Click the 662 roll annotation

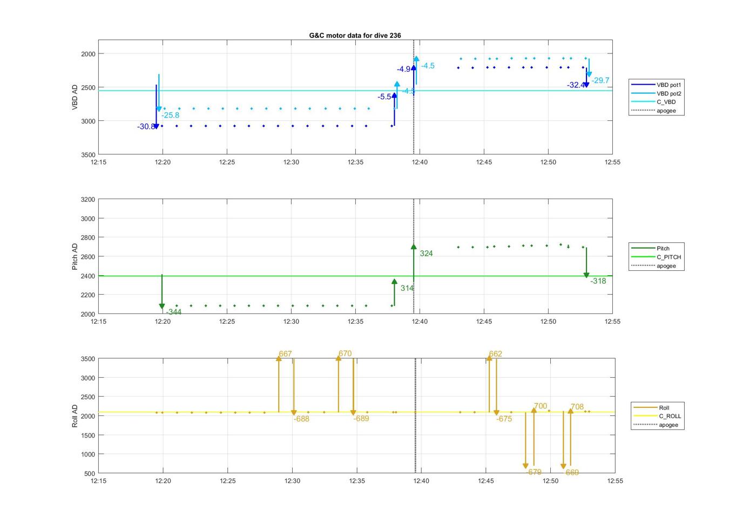point(495,354)
